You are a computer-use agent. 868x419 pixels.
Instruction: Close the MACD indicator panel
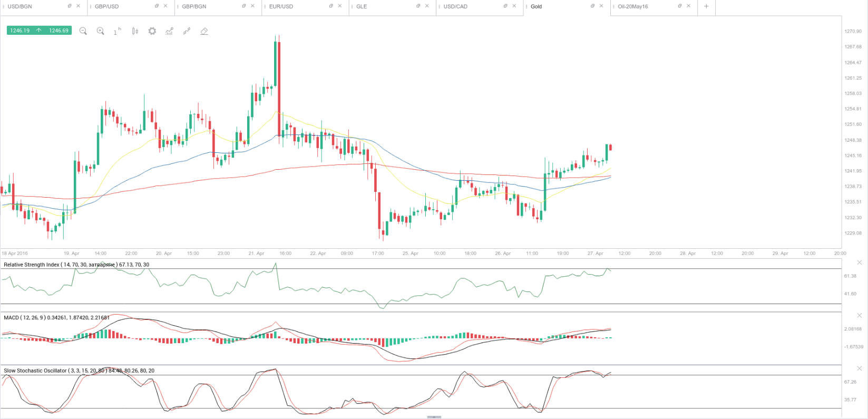[x=859, y=316]
